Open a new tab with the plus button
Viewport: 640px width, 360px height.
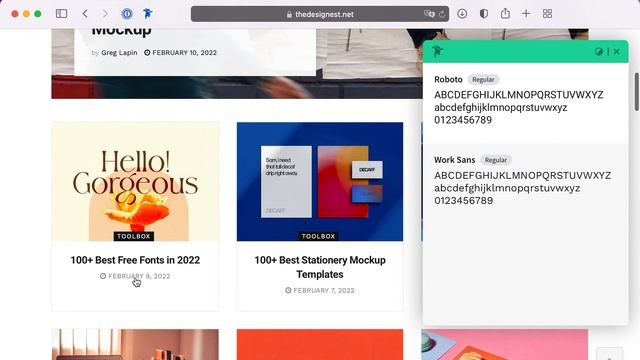click(526, 14)
